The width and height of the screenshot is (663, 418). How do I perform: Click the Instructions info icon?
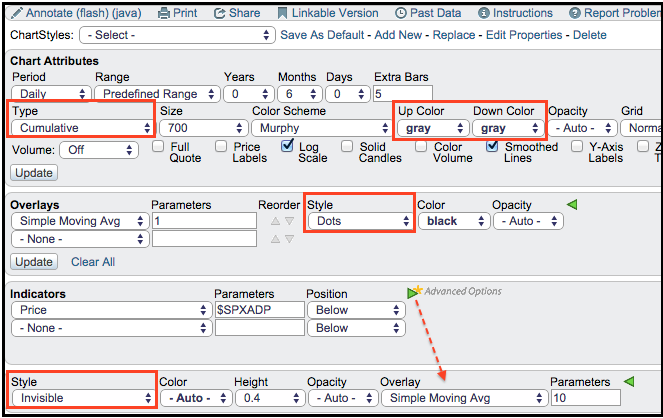point(484,13)
